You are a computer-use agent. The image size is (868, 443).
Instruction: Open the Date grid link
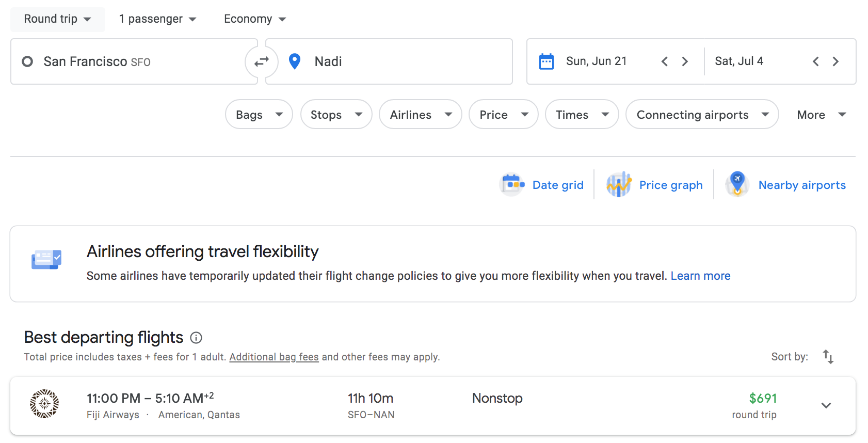tap(558, 185)
